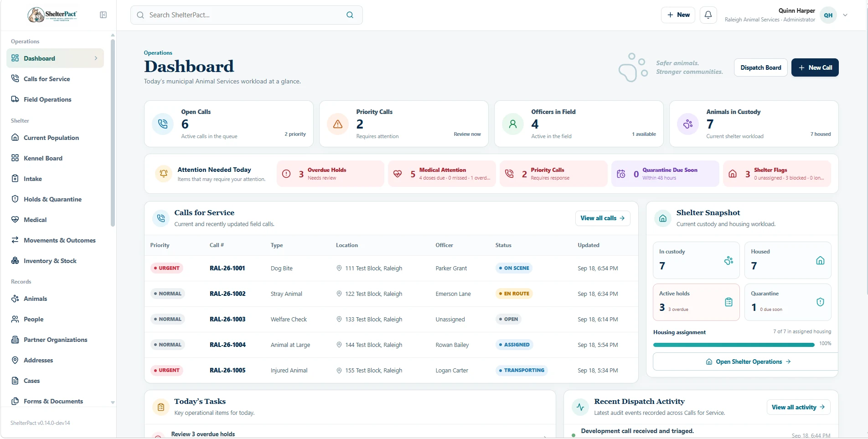
Task: Open call RAL-26-1001
Action: pyautogui.click(x=227, y=268)
